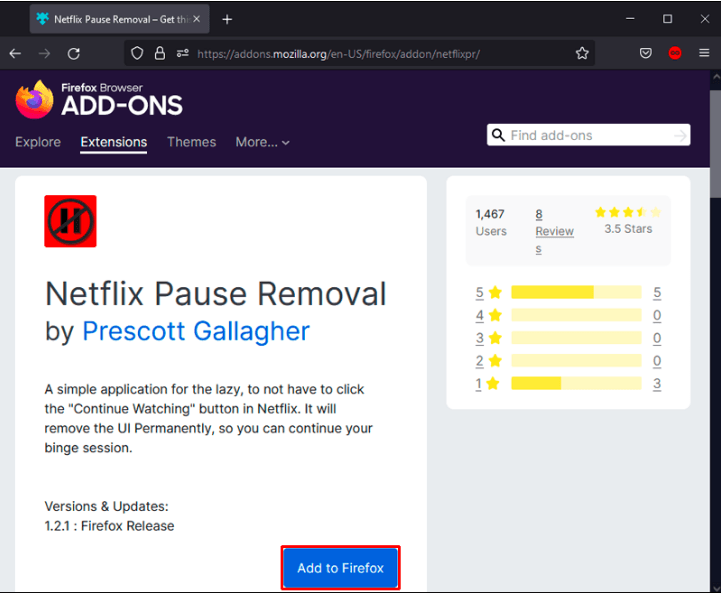
Task: Click the forward navigation arrow
Action: pos(45,54)
